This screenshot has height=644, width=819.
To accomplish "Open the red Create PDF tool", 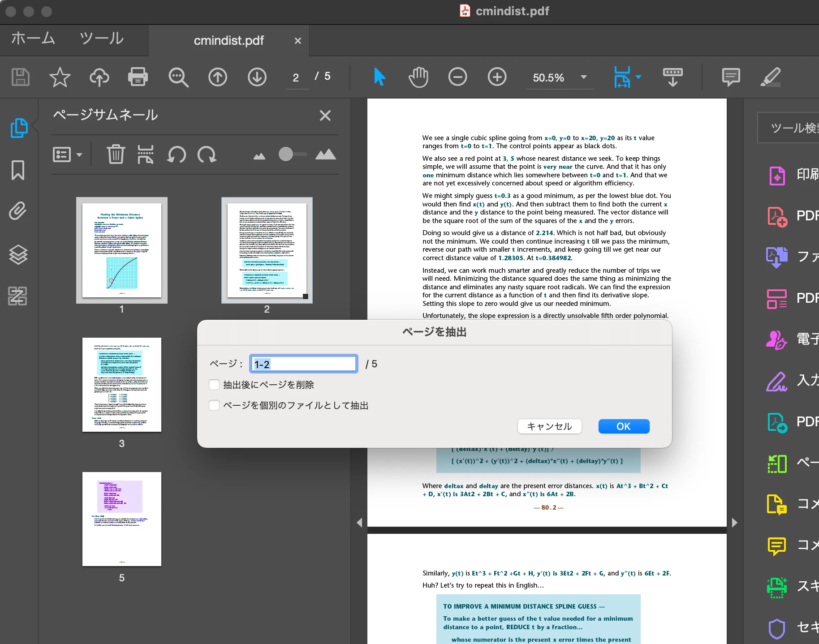I will click(x=777, y=217).
